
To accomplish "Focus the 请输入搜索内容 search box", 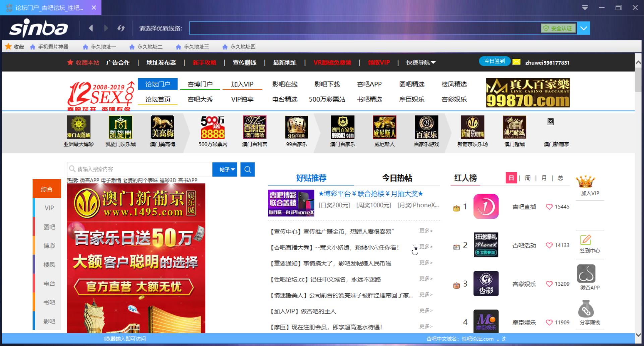I will tap(140, 169).
